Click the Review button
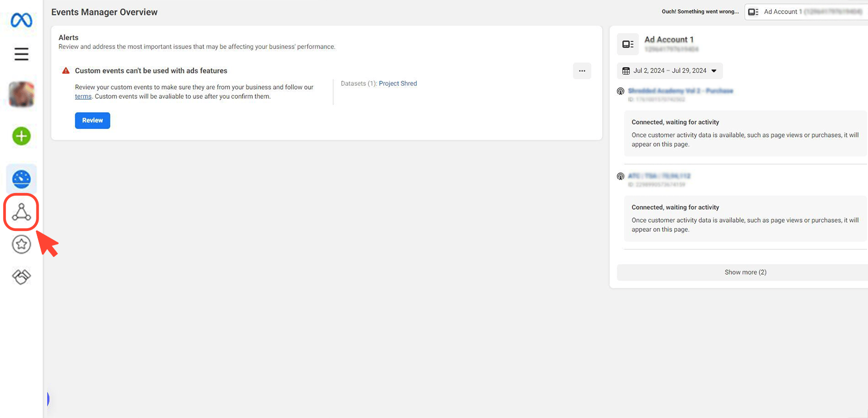The image size is (868, 418). click(92, 120)
